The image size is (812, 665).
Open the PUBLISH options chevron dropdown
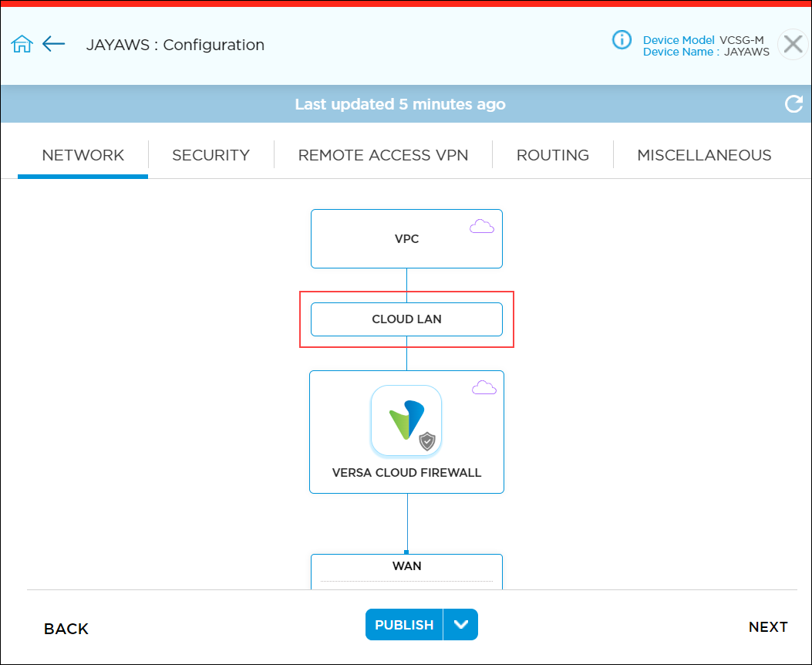coord(460,624)
